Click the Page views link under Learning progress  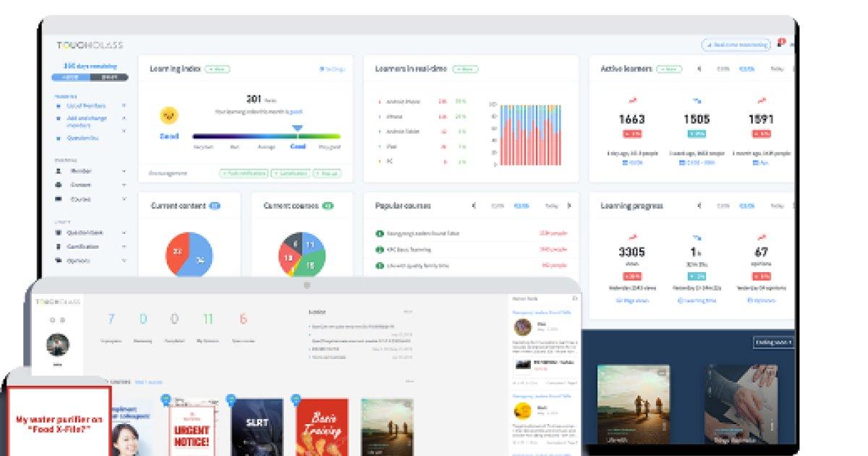click(x=632, y=300)
